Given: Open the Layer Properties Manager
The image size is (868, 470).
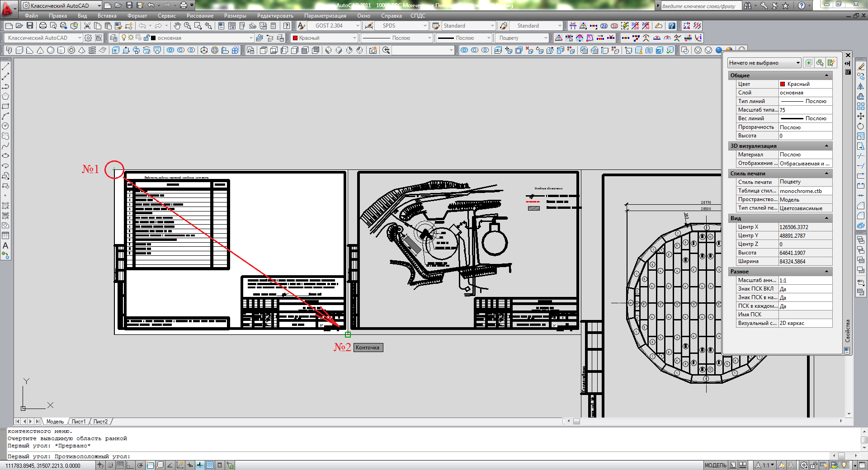Looking at the screenshot, I should click(113, 38).
